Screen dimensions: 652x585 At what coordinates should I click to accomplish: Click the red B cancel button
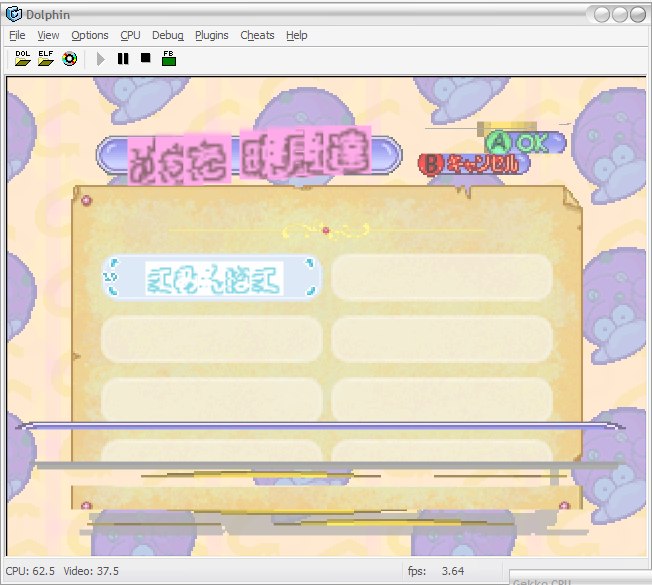tap(474, 163)
